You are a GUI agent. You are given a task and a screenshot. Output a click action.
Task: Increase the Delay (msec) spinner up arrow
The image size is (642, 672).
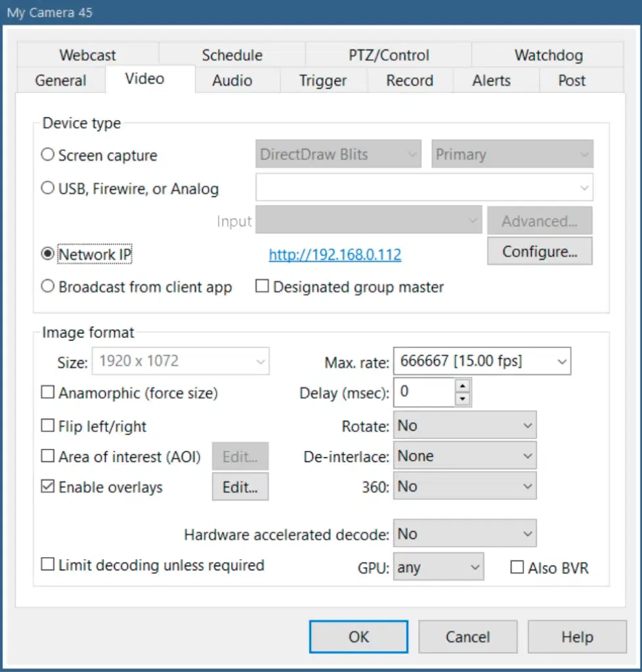click(x=463, y=387)
